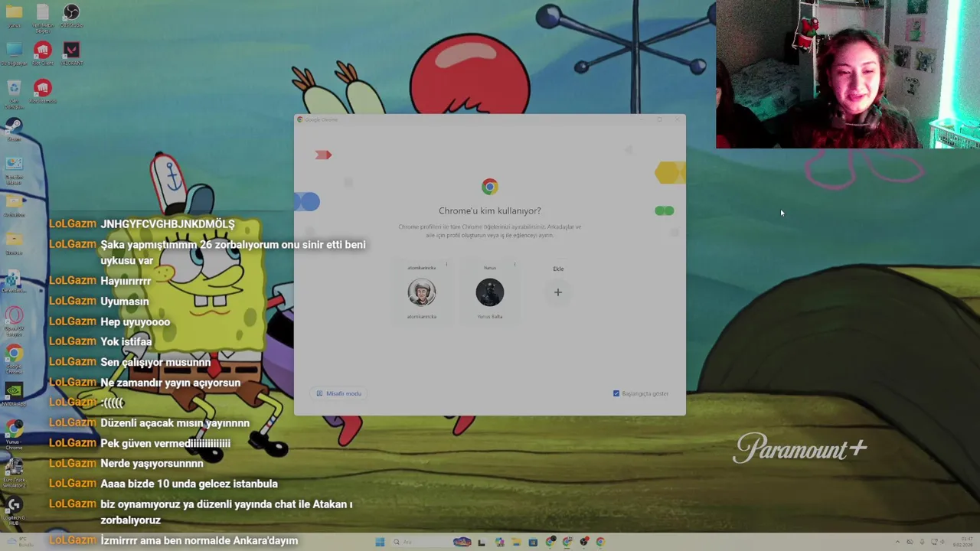Launch VALORANT desktop shortcut
The width and height of the screenshot is (980, 551).
click(71, 53)
